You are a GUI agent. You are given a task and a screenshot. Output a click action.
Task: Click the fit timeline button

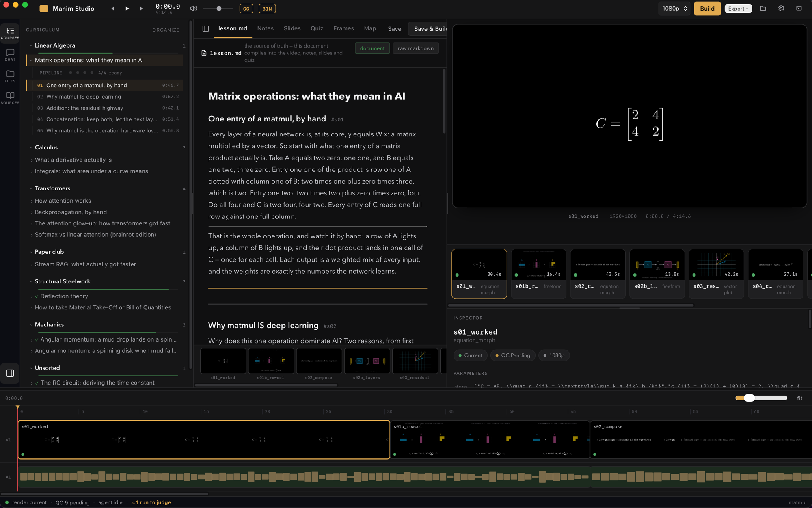pyautogui.click(x=799, y=398)
